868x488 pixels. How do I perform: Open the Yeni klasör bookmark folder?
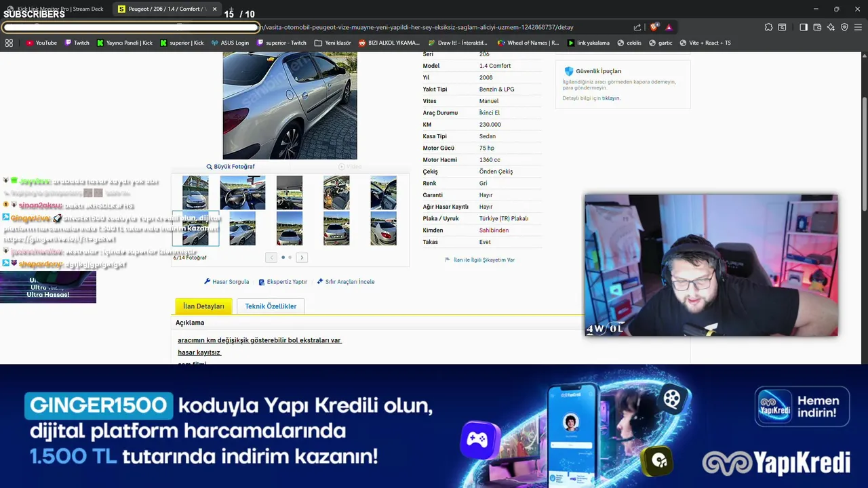tap(333, 43)
